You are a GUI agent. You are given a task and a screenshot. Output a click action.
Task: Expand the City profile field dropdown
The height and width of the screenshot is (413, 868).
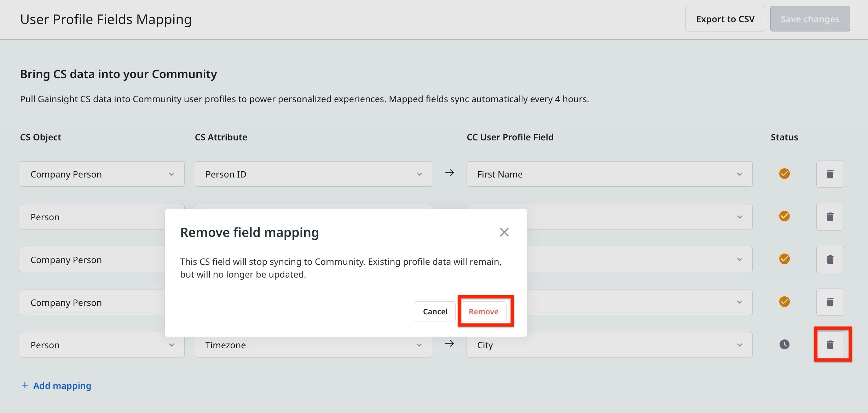(x=609, y=345)
